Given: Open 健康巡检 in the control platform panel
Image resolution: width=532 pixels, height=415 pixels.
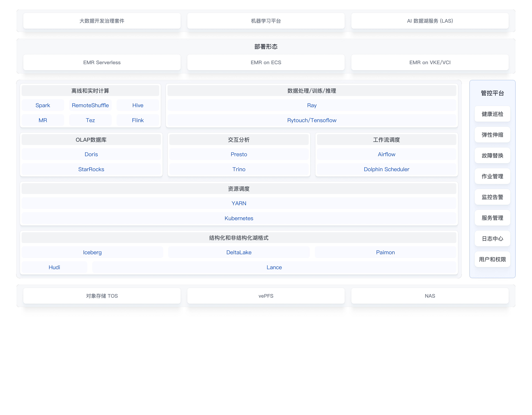Looking at the screenshot, I should 492,114.
